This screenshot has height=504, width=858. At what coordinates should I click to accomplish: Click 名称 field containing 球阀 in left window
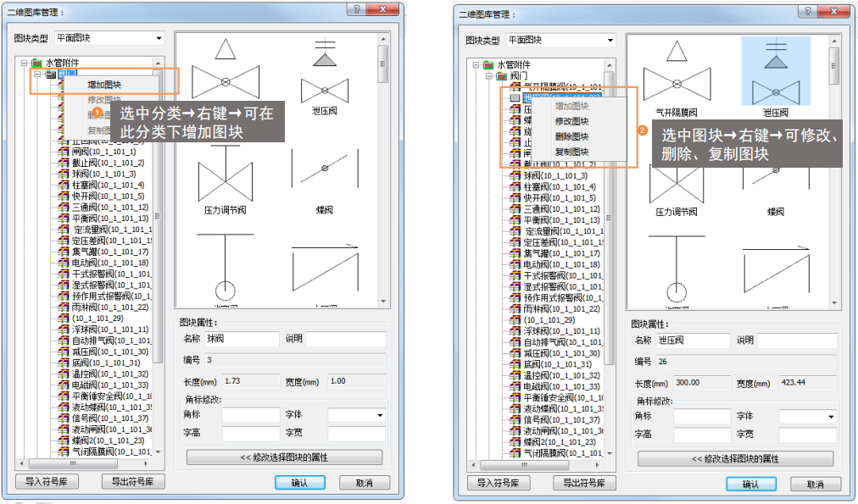(242, 339)
